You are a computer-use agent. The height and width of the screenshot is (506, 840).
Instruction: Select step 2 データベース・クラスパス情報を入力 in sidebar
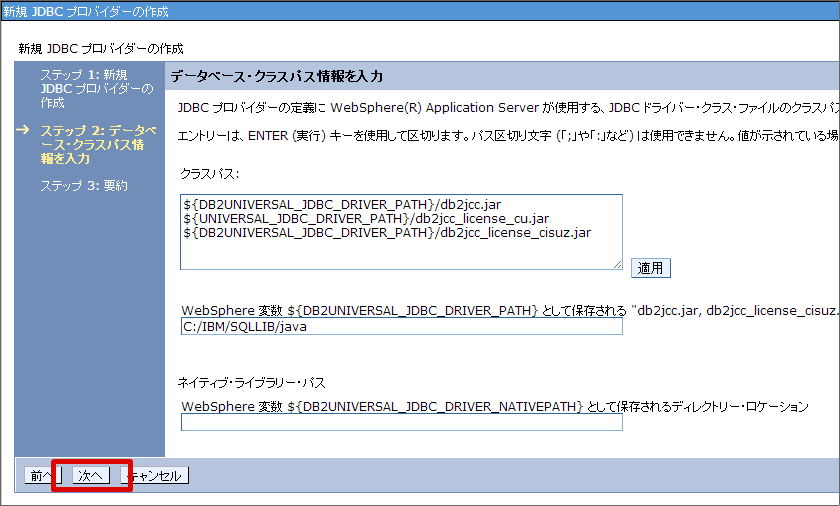[99, 145]
